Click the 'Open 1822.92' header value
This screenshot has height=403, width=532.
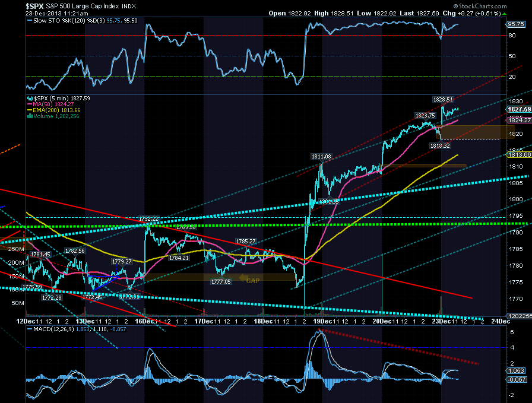290,13
